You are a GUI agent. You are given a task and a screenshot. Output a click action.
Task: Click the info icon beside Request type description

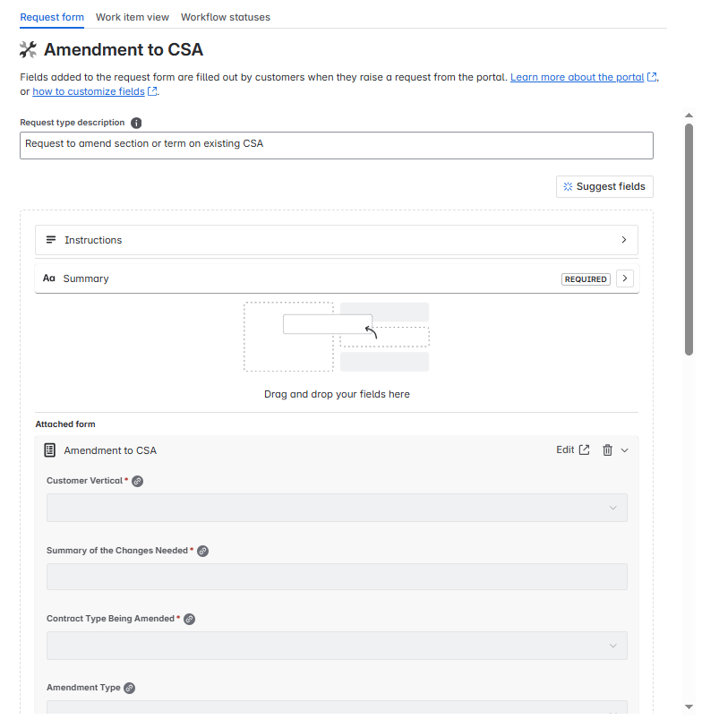point(134,123)
